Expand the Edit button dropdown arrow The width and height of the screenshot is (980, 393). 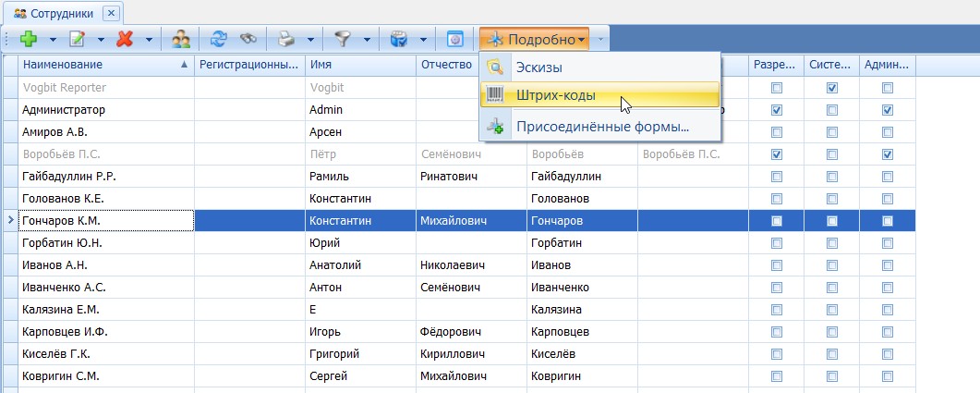pyautogui.click(x=101, y=40)
